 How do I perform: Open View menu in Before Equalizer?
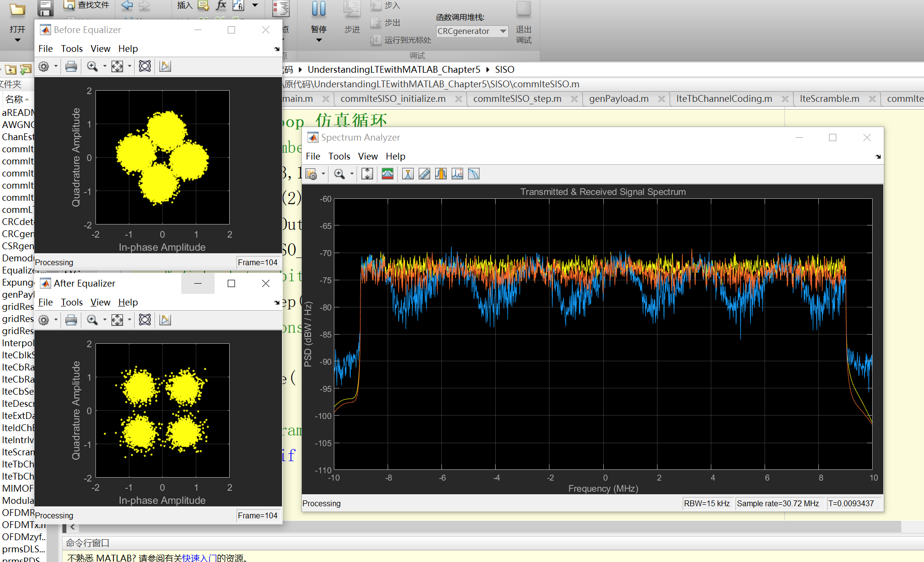click(x=100, y=48)
